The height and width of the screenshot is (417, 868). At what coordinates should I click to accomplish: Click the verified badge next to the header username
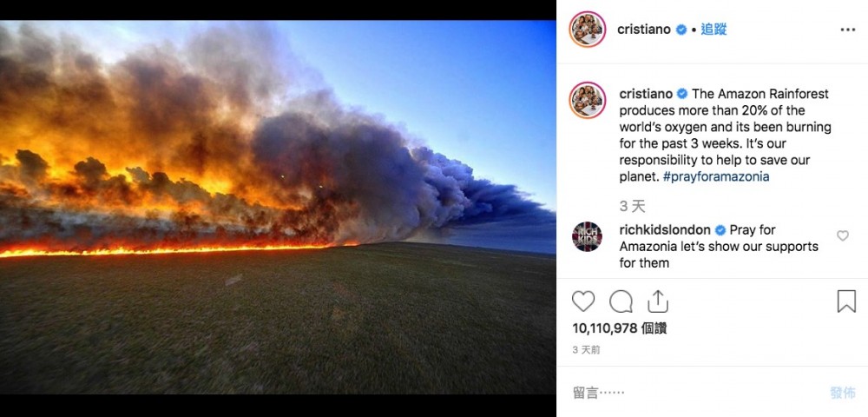[x=681, y=30]
